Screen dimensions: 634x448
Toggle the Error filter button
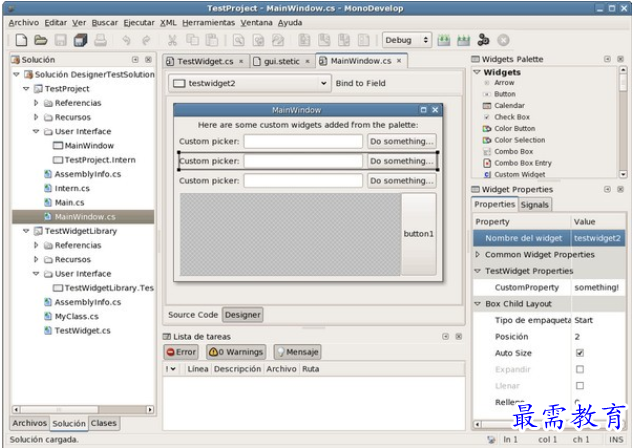coord(181,352)
